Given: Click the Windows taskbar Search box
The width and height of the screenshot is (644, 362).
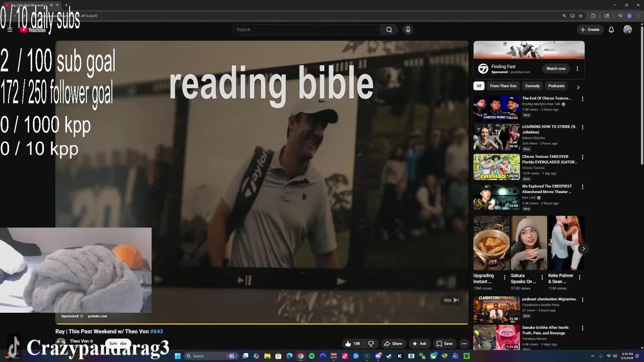Looking at the screenshot, I should [211, 356].
